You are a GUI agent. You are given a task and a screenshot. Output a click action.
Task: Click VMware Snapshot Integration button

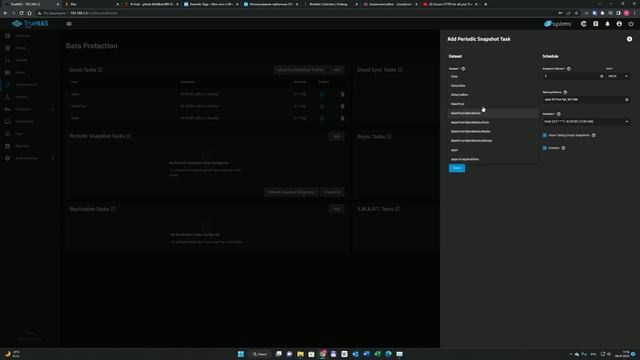[291, 192]
